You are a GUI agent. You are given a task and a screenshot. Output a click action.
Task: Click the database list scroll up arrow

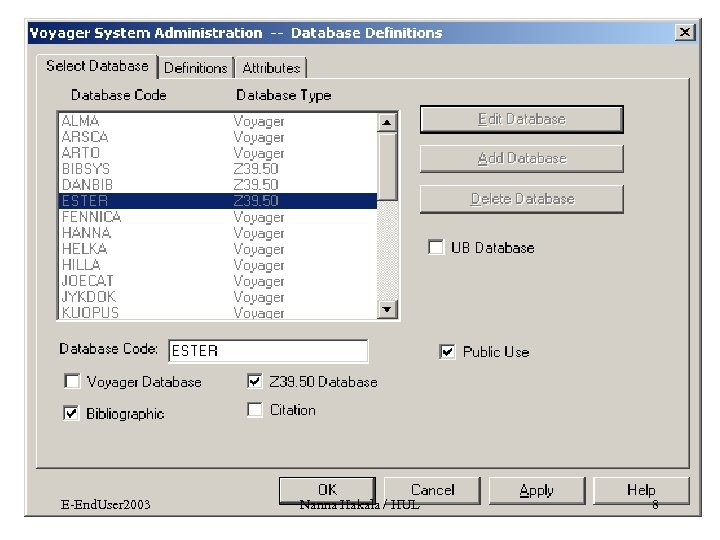[x=387, y=122]
